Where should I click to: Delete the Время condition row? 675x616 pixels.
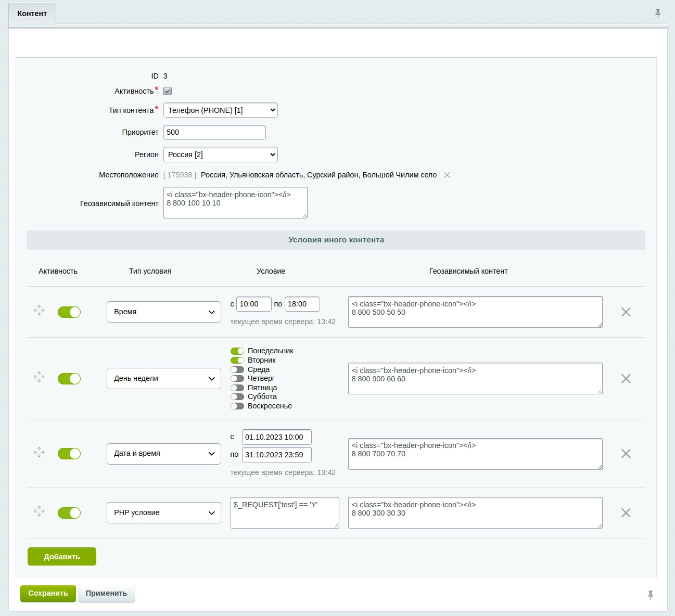[x=626, y=312]
